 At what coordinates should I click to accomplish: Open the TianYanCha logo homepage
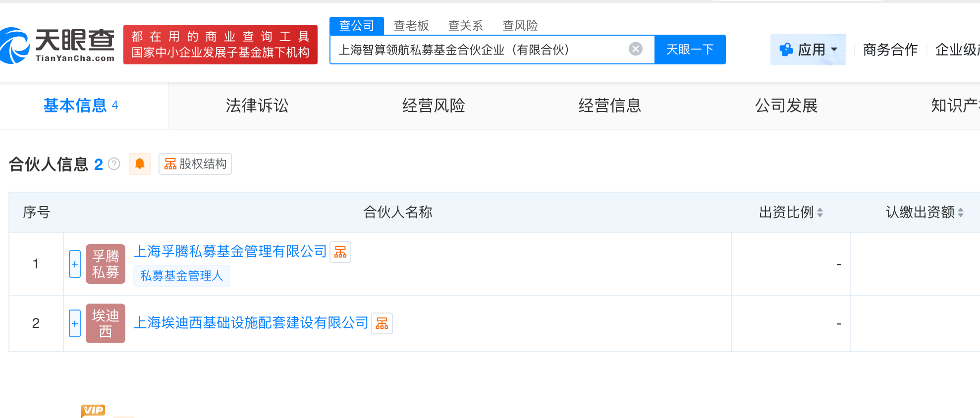tap(57, 45)
